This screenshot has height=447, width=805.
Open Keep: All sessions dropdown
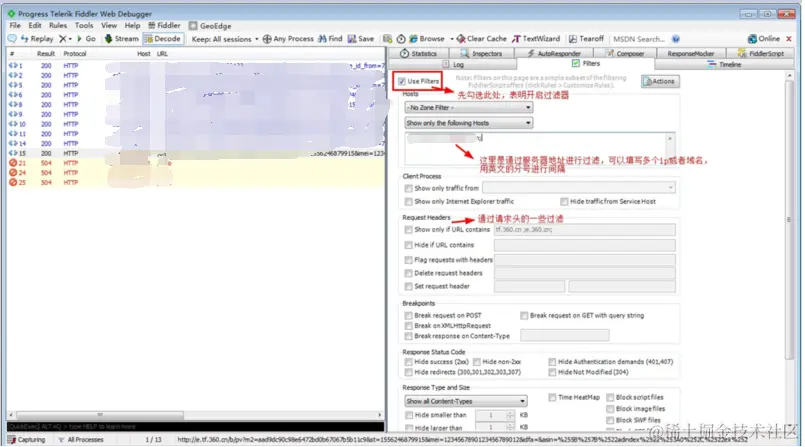point(224,39)
